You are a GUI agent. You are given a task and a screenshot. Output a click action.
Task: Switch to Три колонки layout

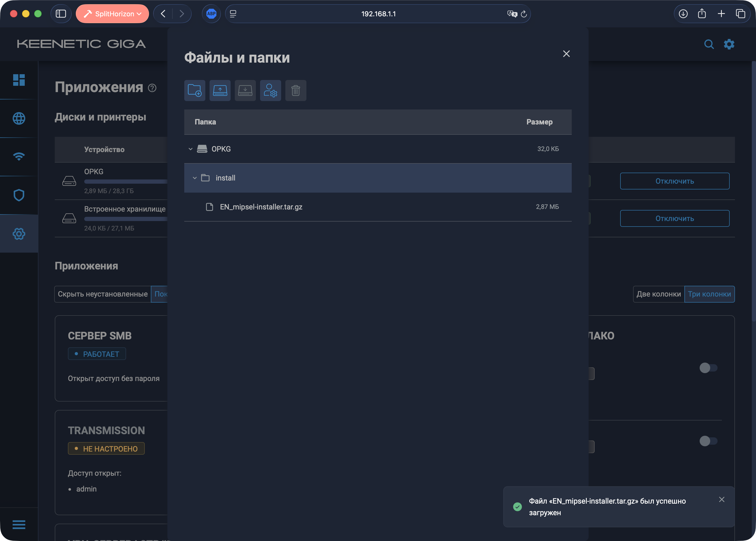[x=710, y=294]
